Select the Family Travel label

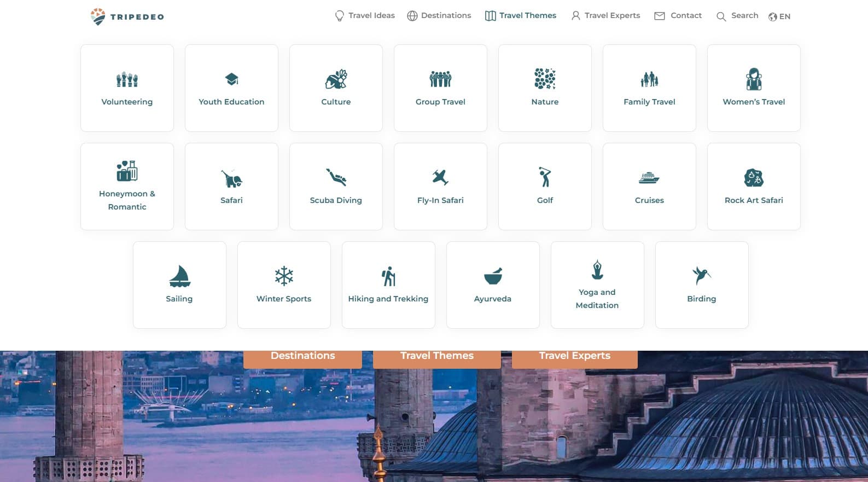(x=649, y=102)
